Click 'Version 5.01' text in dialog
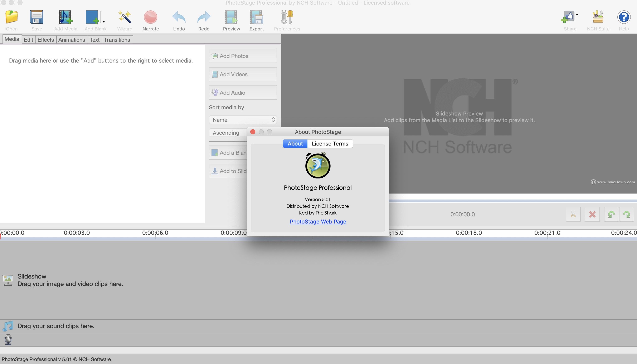 click(x=317, y=200)
